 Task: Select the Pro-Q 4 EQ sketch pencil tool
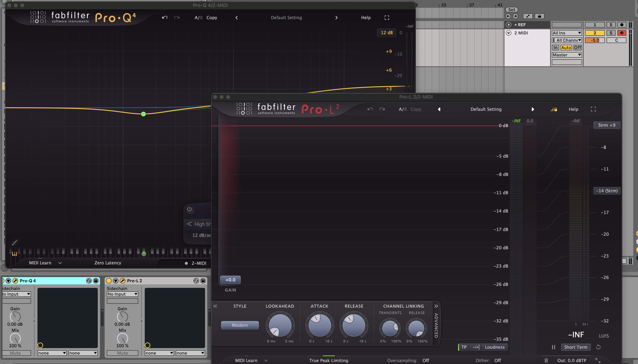click(x=14, y=242)
